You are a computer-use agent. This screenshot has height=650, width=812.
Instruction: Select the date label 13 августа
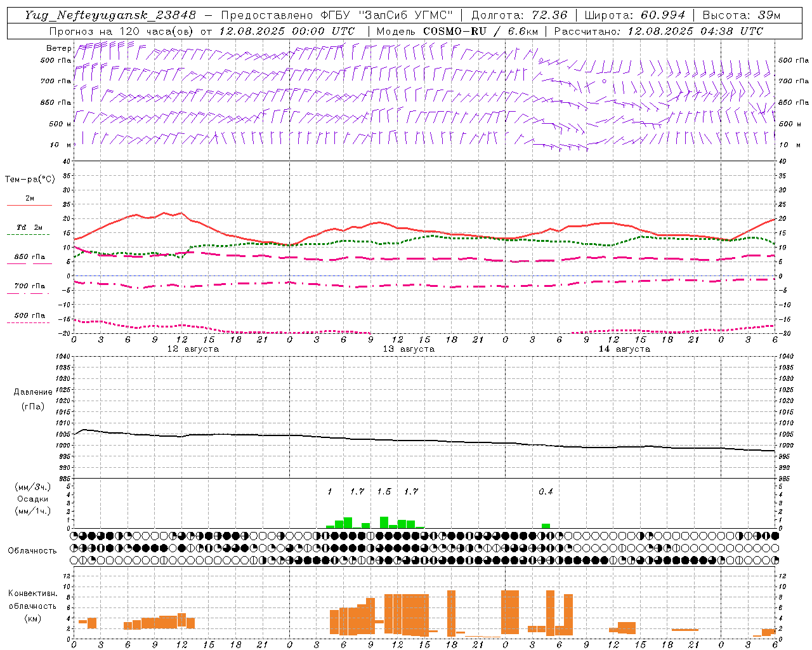(409, 349)
